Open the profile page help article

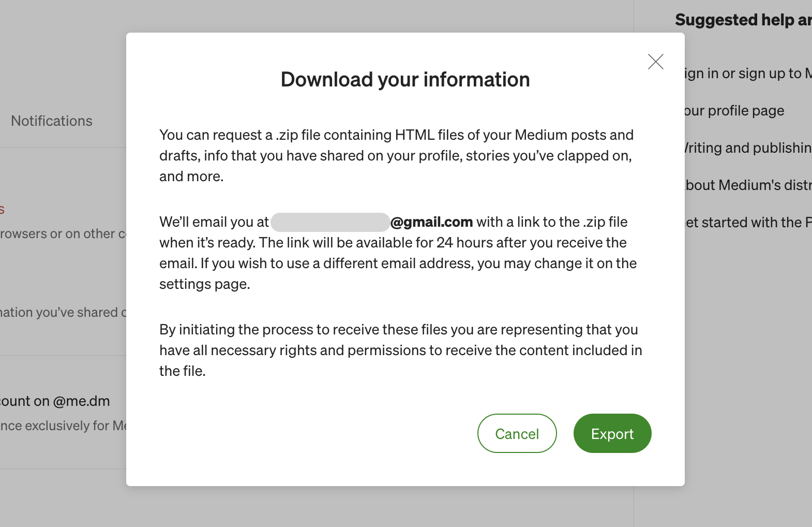click(733, 111)
